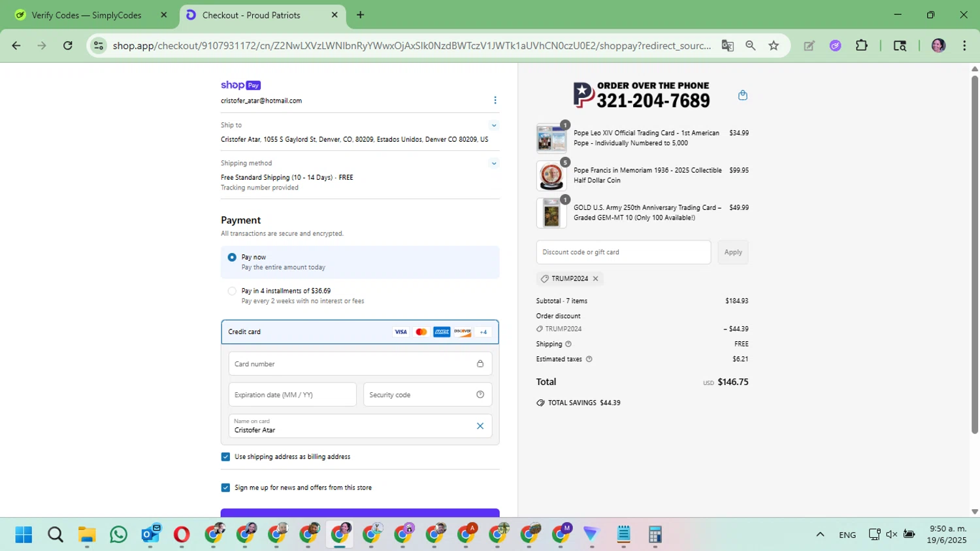
Task: Open the browser profile avatar
Action: [x=939, y=46]
